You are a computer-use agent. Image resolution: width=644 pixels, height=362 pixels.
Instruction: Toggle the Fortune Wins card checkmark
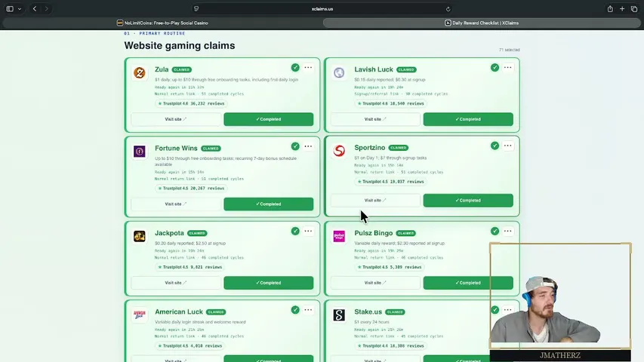coord(295,146)
